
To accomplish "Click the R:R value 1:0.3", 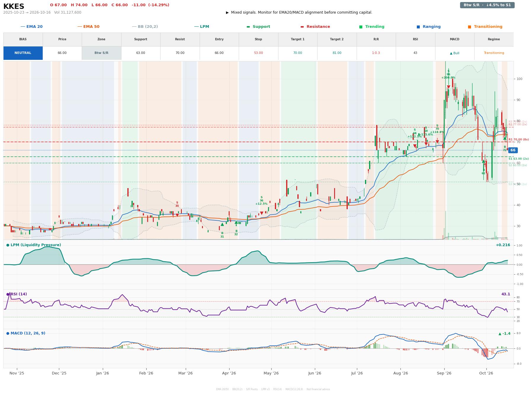I will 376,53.
